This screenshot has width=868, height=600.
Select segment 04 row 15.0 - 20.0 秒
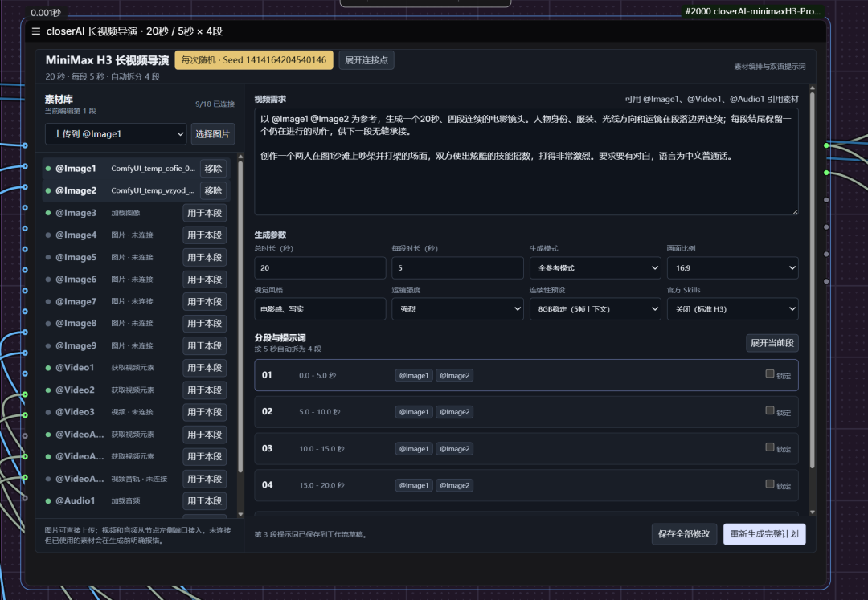pos(526,485)
